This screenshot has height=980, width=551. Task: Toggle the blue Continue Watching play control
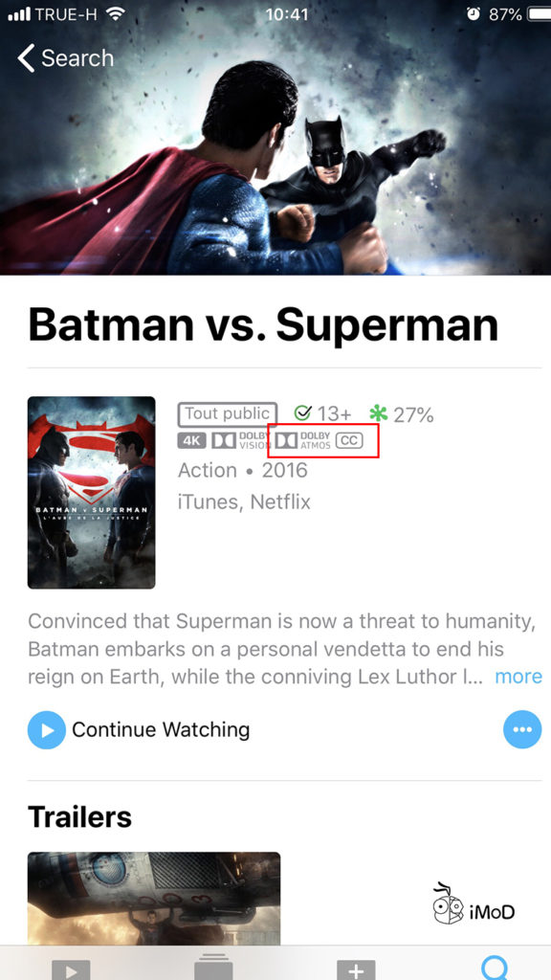pos(46,729)
